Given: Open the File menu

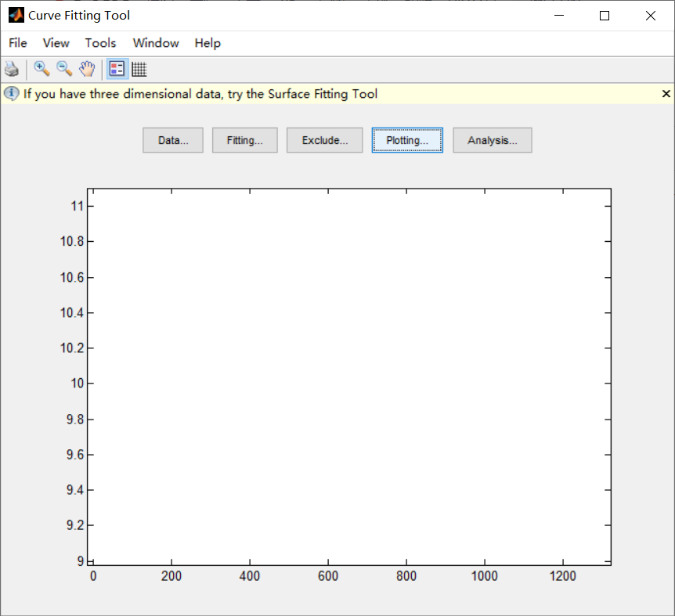Looking at the screenshot, I should pyautogui.click(x=17, y=43).
